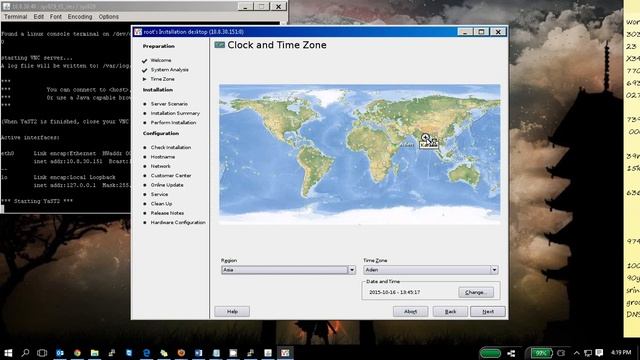Image resolution: width=640 pixels, height=360 pixels.
Task: Open the Region dropdown showing Asia
Action: [288, 270]
